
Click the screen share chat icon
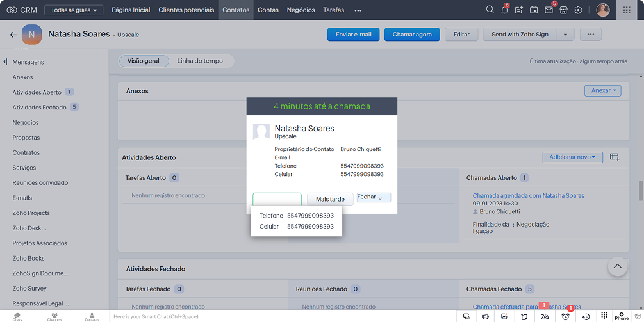[466, 316]
